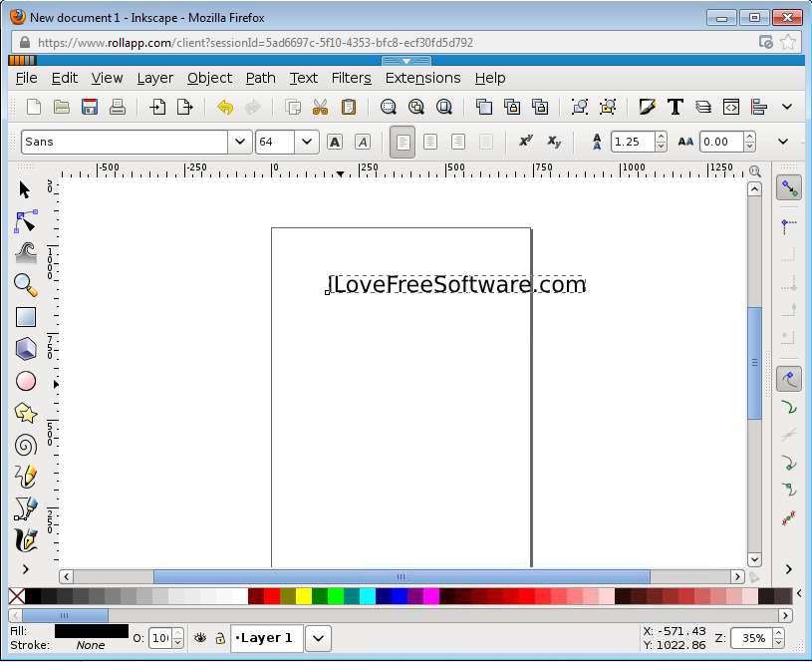Print the document using printer icon
Viewport: 812px width, 662px height.
[x=118, y=108]
